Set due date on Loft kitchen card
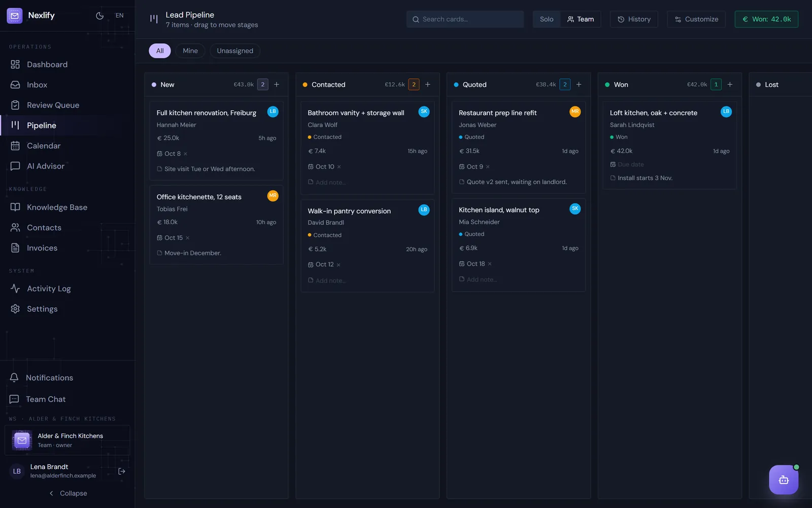 point(627,165)
